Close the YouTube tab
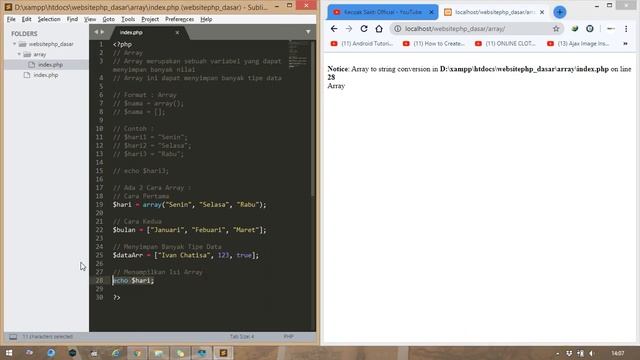This screenshot has height=360, width=640. tap(431, 12)
